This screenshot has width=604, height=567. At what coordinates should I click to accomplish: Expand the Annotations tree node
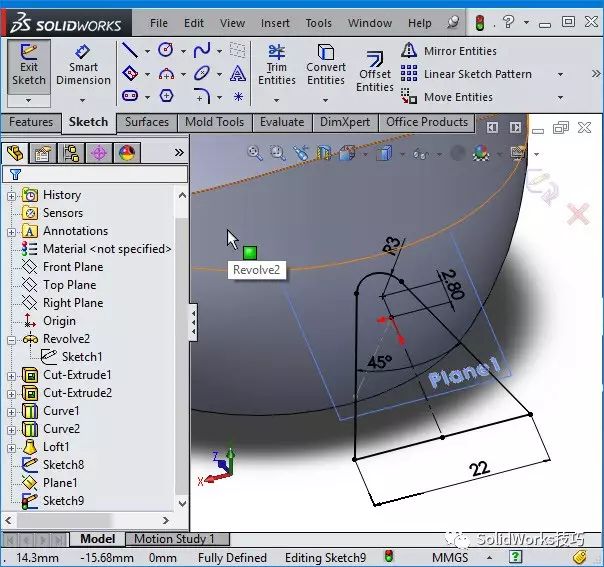point(12,232)
